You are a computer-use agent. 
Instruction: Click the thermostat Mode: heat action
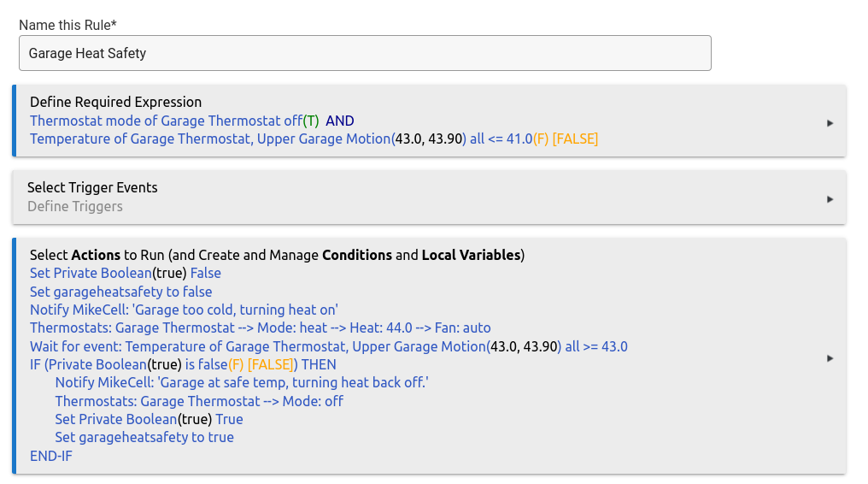[x=260, y=328]
